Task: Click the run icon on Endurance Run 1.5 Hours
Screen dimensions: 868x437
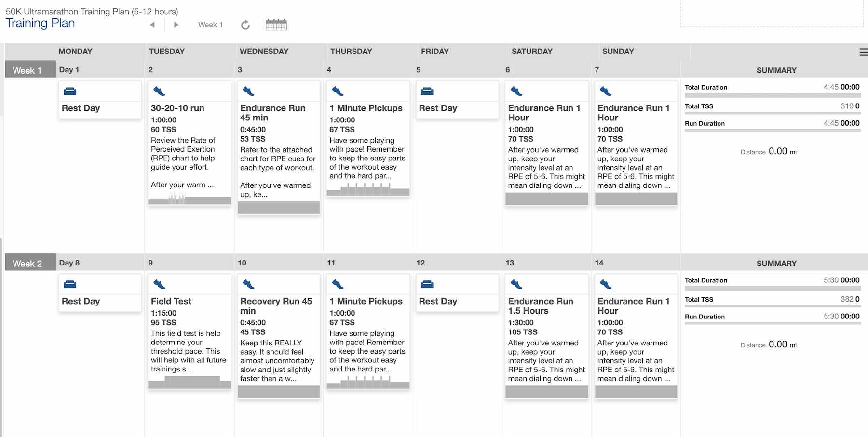Action: (517, 284)
